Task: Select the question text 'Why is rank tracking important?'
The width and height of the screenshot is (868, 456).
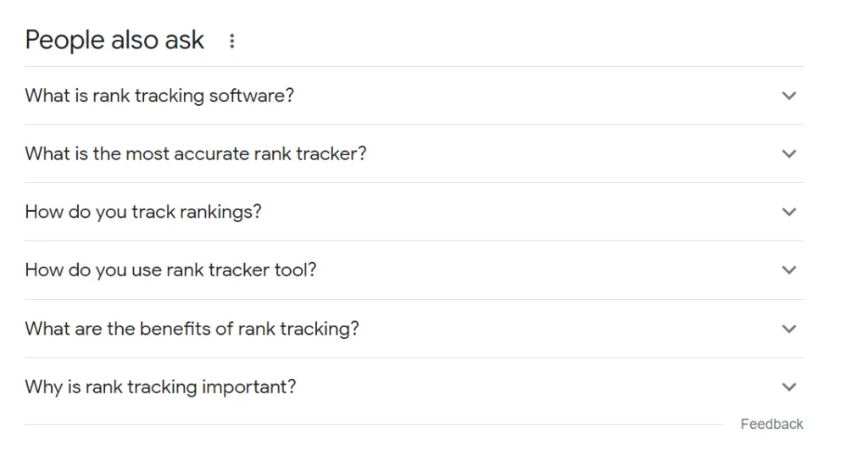Action: pos(160,387)
